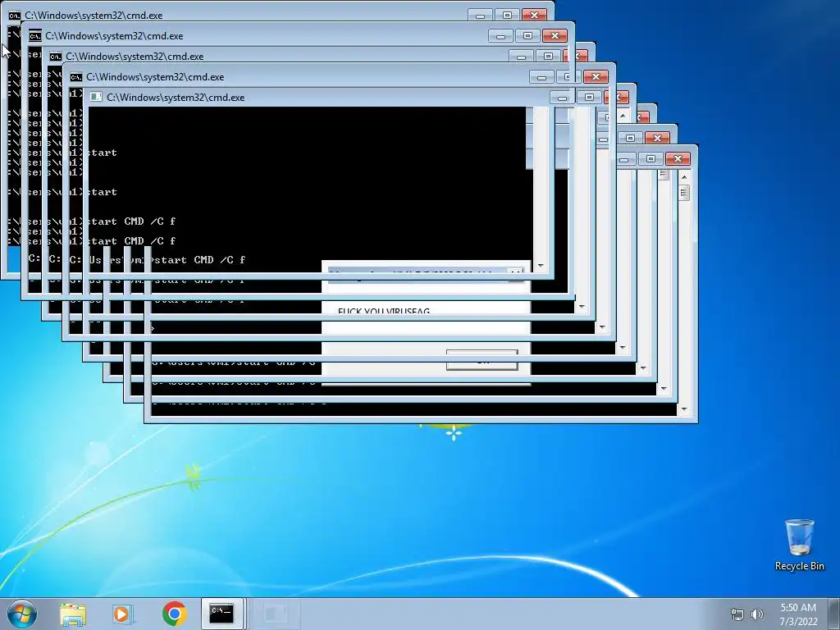Maximize the lowest-right cmd window
840x630 pixels.
651,158
